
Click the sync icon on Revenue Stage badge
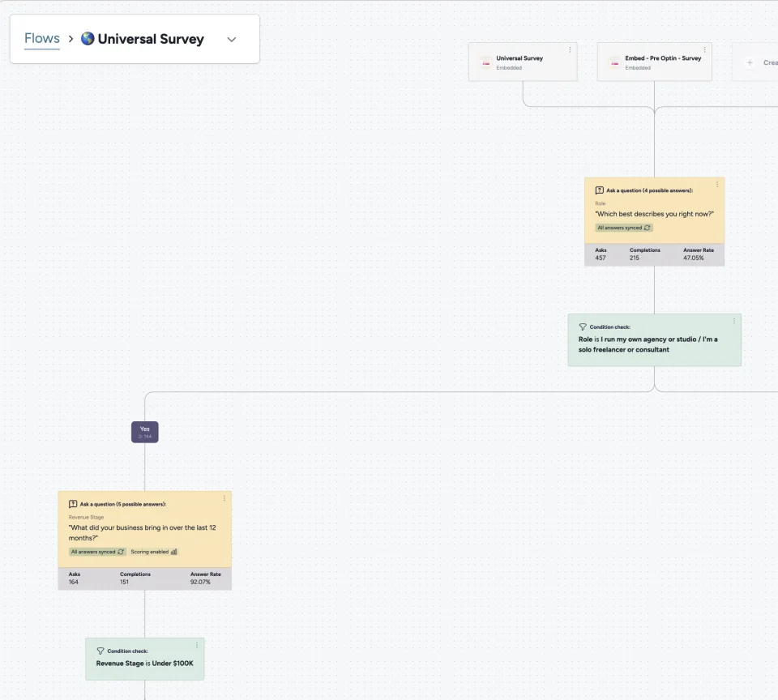121,552
